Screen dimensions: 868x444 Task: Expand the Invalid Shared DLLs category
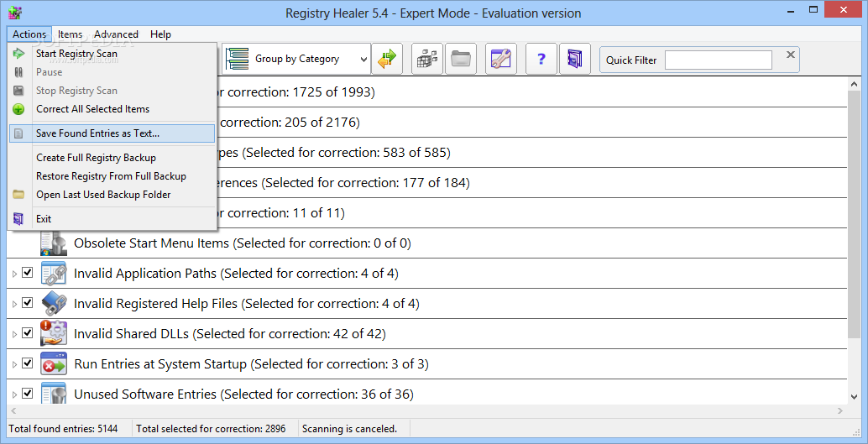pyautogui.click(x=14, y=334)
